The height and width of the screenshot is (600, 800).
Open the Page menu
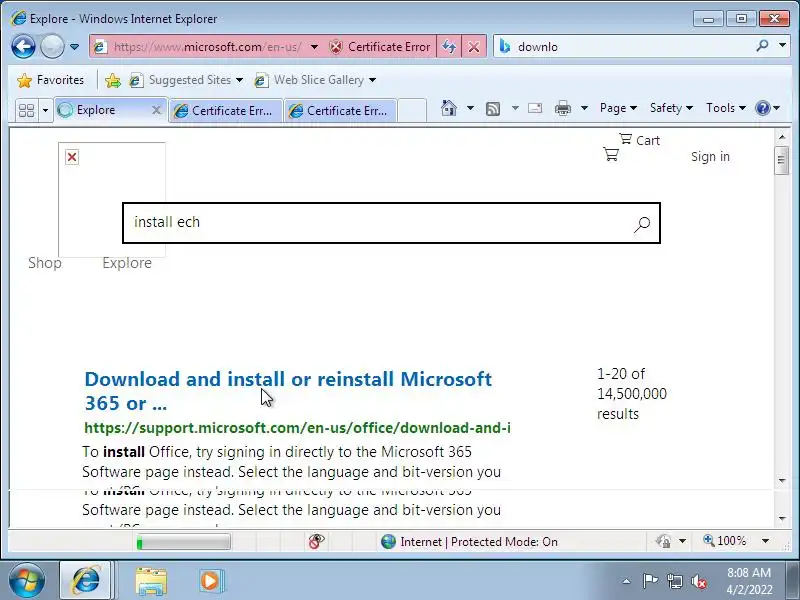(618, 108)
